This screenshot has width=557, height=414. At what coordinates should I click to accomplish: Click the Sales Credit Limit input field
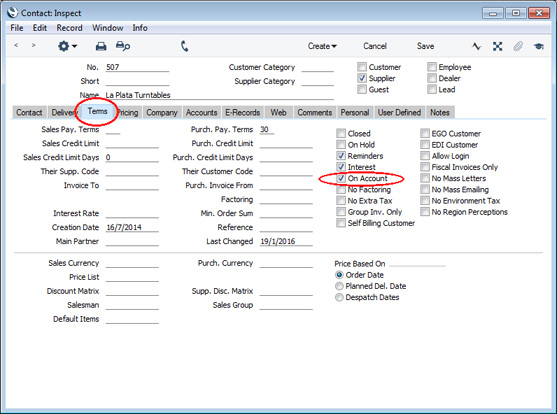point(132,144)
